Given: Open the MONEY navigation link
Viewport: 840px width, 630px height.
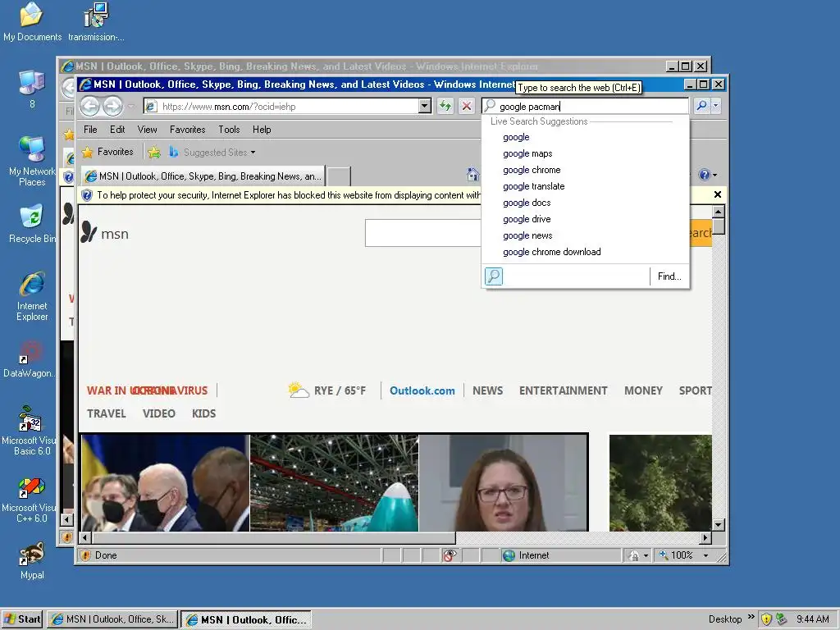Looking at the screenshot, I should click(x=643, y=390).
